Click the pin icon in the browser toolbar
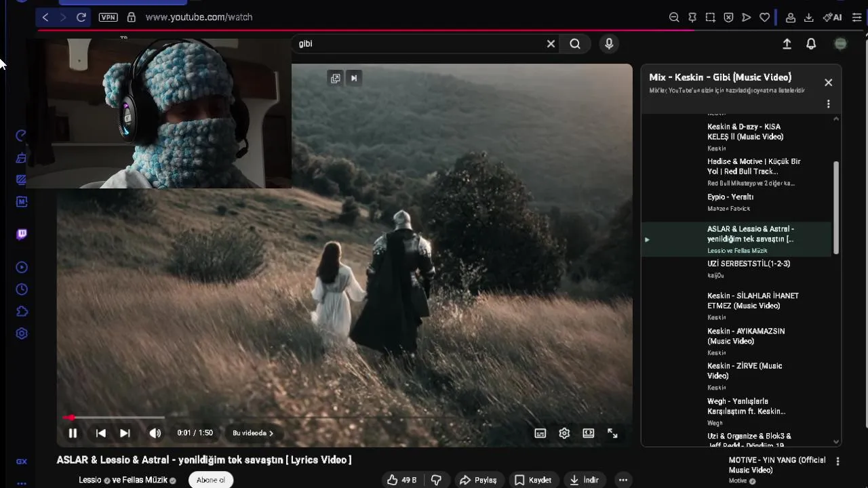The width and height of the screenshot is (868, 488). click(692, 18)
